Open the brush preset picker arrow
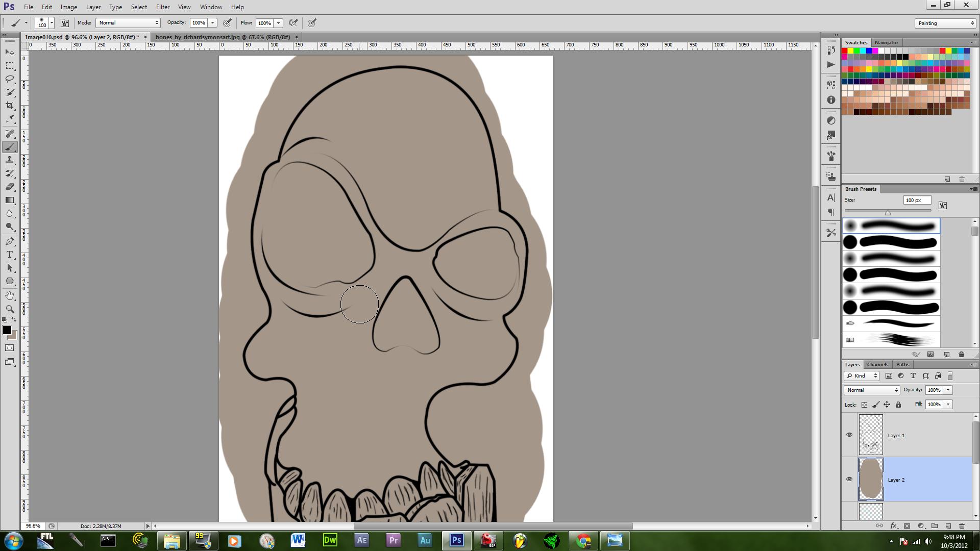 [52, 23]
